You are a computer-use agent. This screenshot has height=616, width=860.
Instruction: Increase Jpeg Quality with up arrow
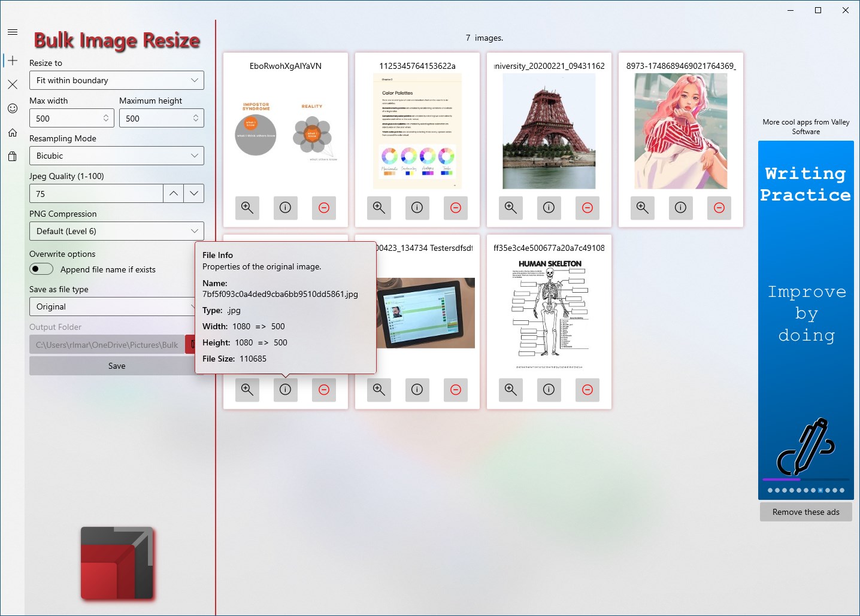174,193
